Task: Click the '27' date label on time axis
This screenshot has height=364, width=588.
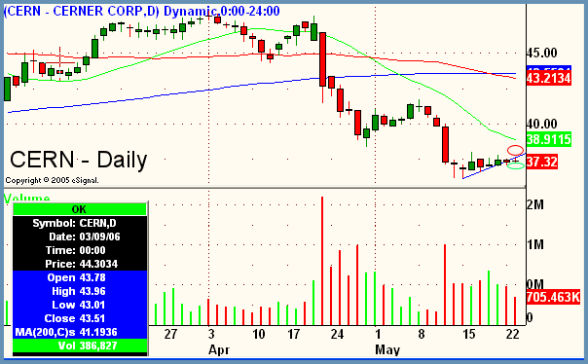Action: click(170, 334)
